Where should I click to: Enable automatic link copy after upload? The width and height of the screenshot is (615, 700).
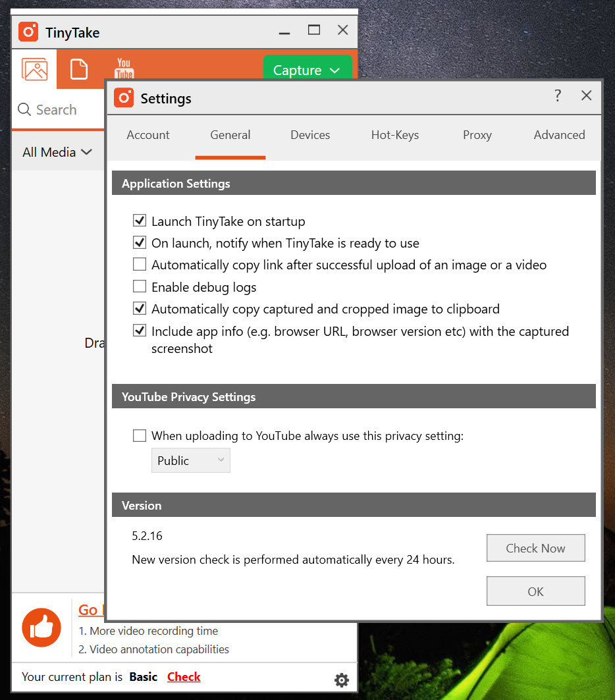click(139, 265)
